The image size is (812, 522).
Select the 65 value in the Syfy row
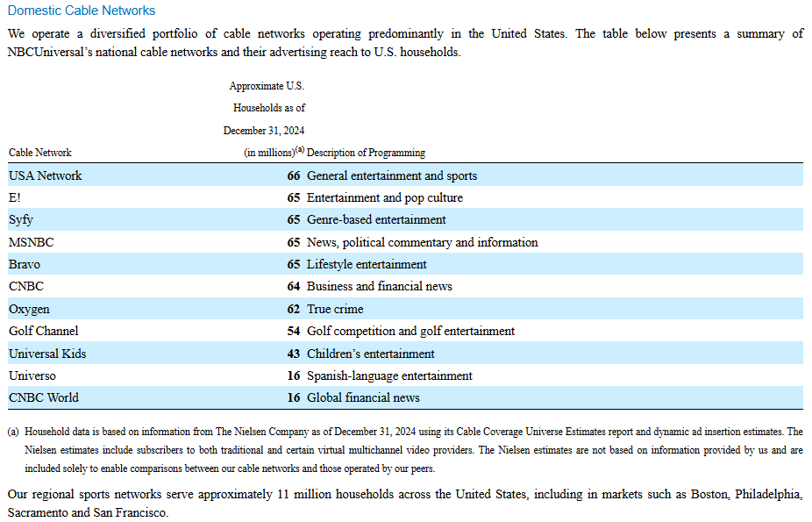point(294,219)
